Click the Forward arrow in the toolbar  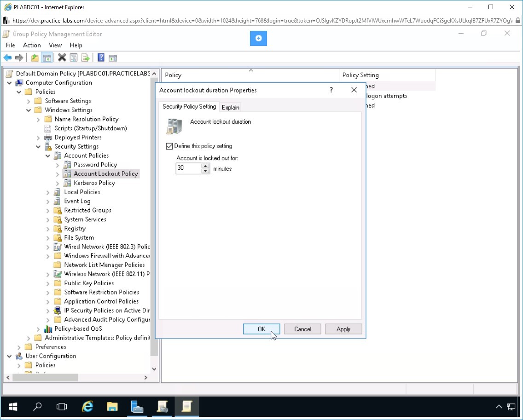[19, 58]
